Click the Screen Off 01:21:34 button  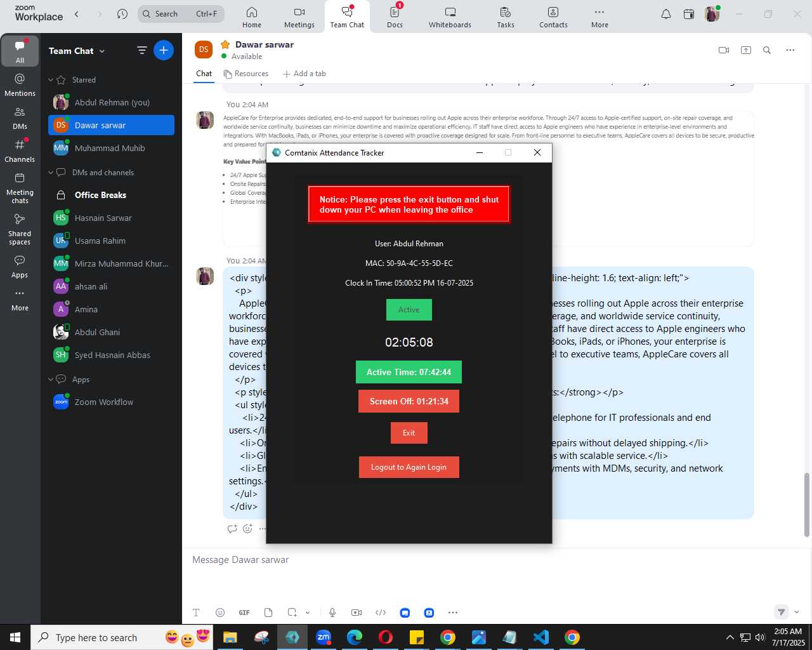409,401
